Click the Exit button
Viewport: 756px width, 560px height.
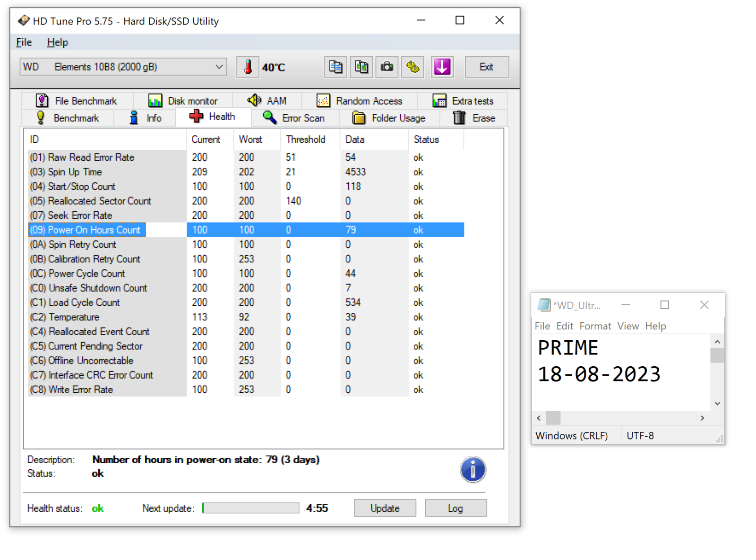coord(487,67)
